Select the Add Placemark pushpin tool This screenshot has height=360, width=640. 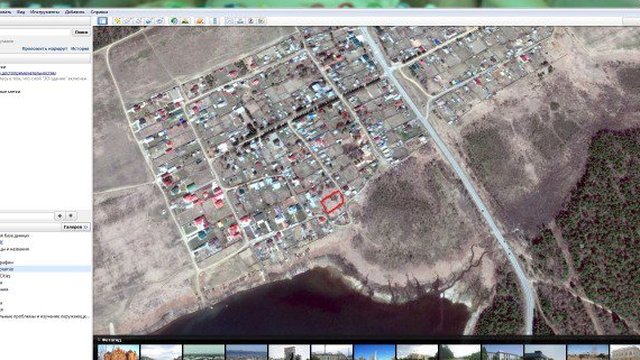pyautogui.click(x=118, y=21)
